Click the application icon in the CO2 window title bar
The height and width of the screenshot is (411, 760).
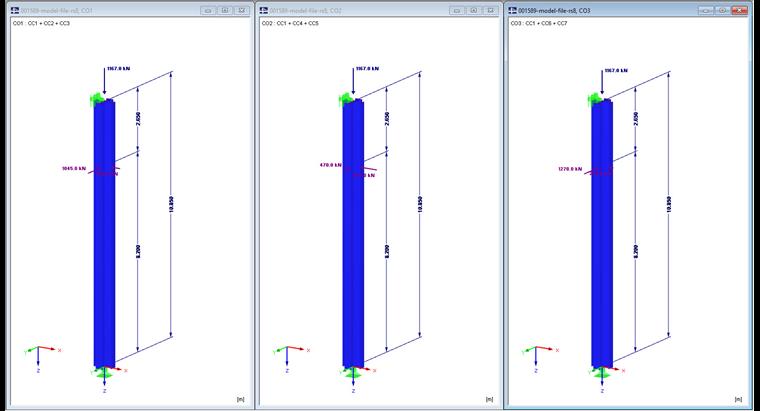click(x=264, y=10)
